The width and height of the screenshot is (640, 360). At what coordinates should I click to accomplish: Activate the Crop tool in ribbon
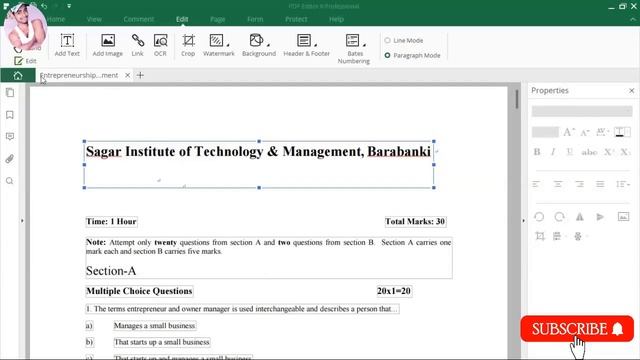pyautogui.click(x=188, y=45)
